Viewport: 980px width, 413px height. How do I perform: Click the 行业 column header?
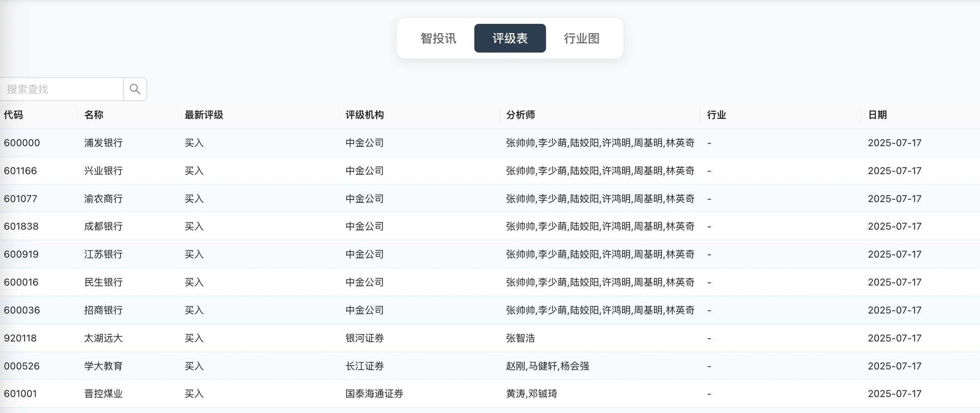click(716, 115)
